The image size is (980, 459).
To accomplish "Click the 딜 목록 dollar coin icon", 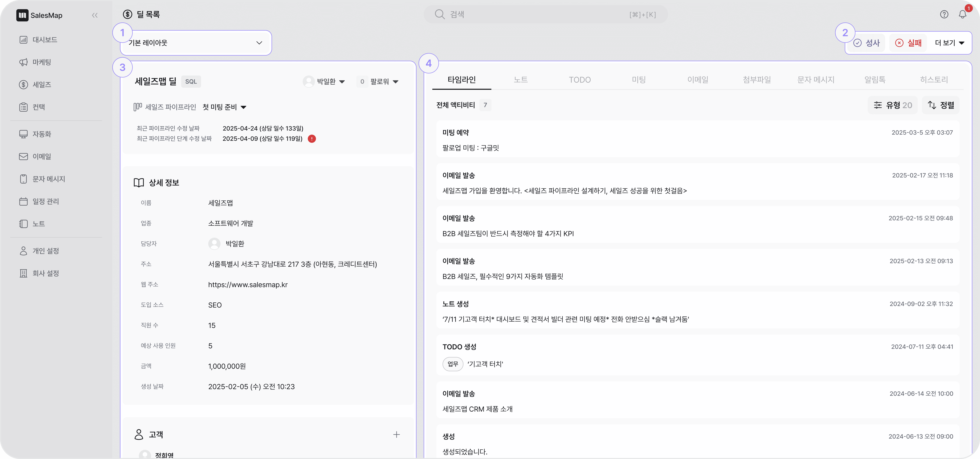I will [x=127, y=14].
